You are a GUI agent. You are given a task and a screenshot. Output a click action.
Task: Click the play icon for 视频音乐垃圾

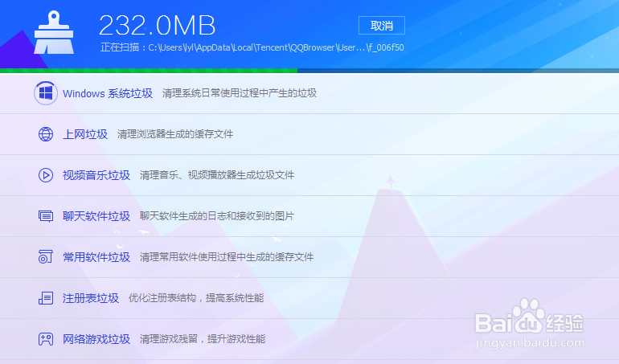click(x=46, y=175)
